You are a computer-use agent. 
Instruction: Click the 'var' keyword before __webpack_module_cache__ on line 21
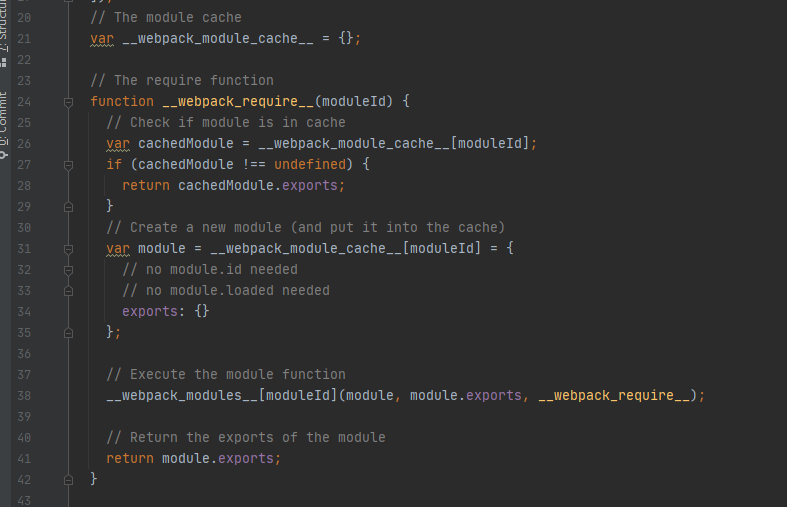[x=102, y=39]
